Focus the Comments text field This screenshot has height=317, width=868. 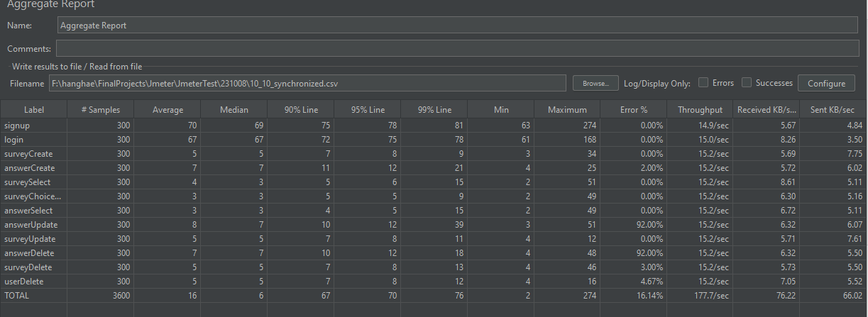(458, 49)
